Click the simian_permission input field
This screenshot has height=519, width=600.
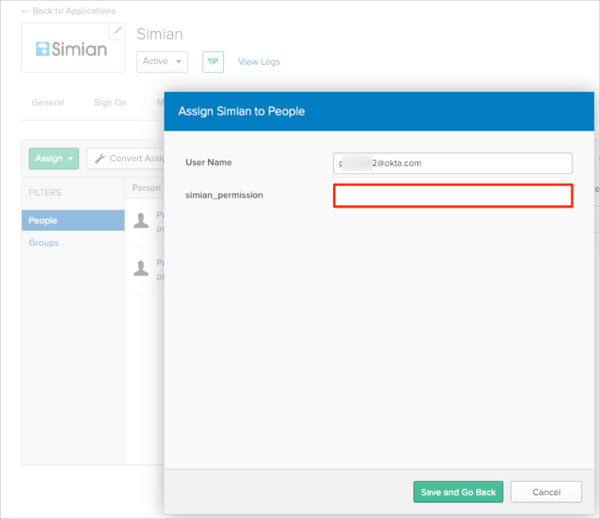click(x=452, y=195)
